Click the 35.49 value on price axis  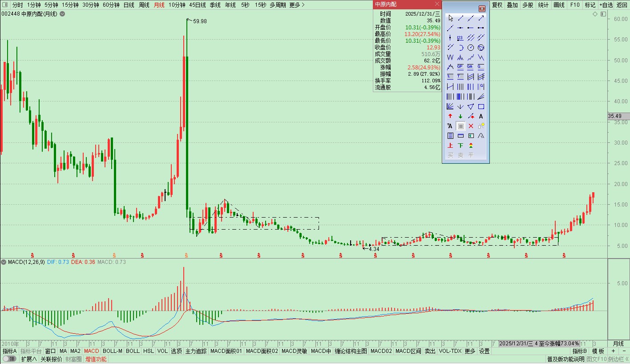point(614,116)
